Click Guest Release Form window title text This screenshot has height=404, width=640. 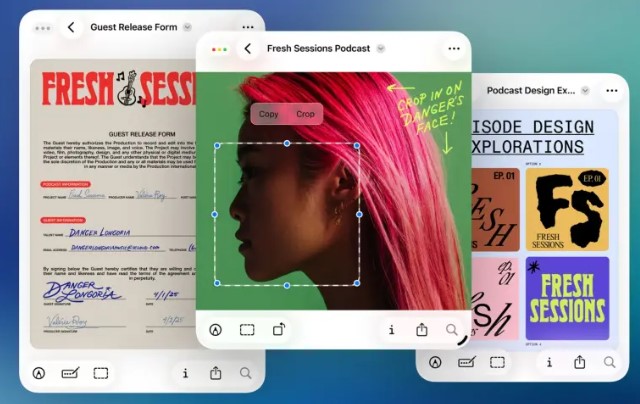point(134,27)
